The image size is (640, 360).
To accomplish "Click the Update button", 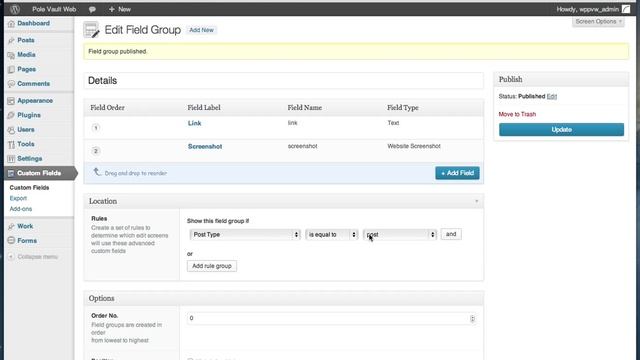I will tap(561, 129).
